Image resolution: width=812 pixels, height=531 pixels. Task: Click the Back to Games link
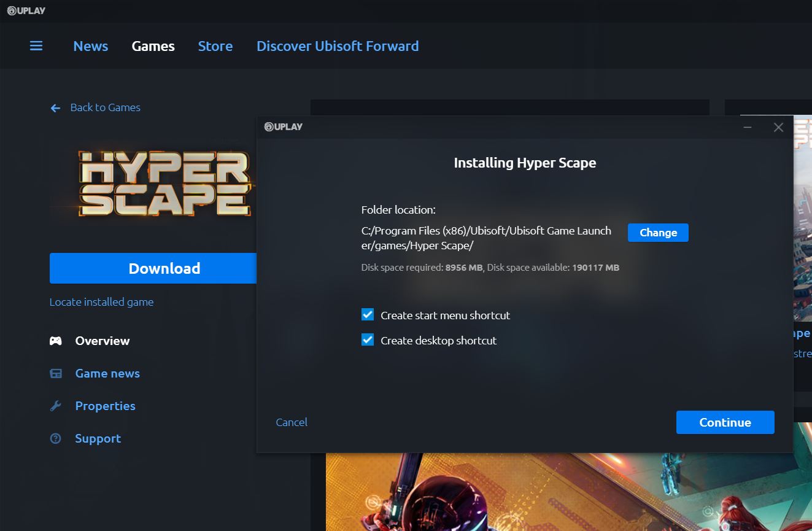[106, 107]
